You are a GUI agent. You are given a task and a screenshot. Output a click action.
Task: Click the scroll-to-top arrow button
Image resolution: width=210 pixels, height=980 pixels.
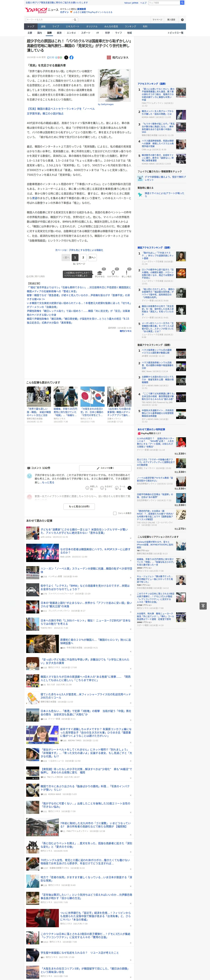point(203,606)
